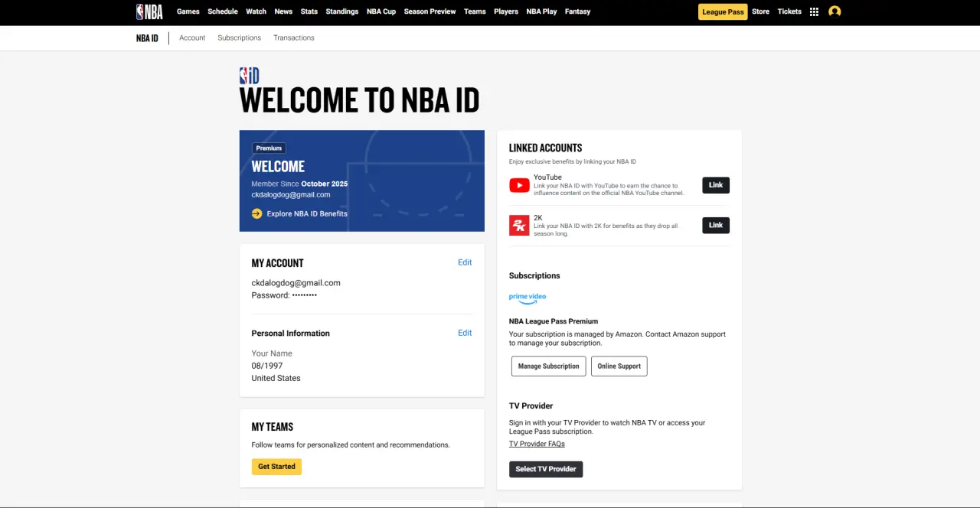Open the user profile avatar icon
The image size is (980, 508).
(835, 11)
